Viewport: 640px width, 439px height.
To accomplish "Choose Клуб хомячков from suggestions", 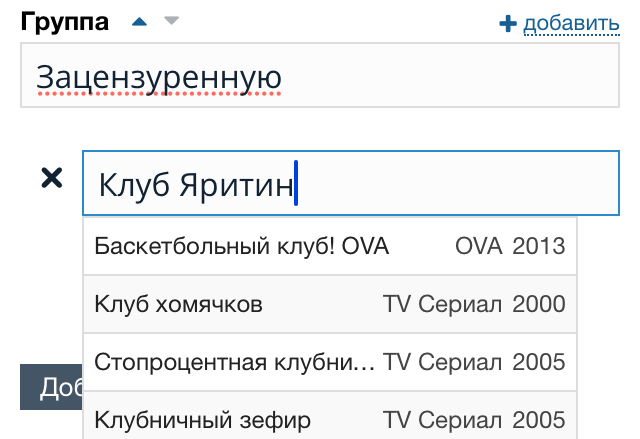I will pyautogui.click(x=179, y=304).
